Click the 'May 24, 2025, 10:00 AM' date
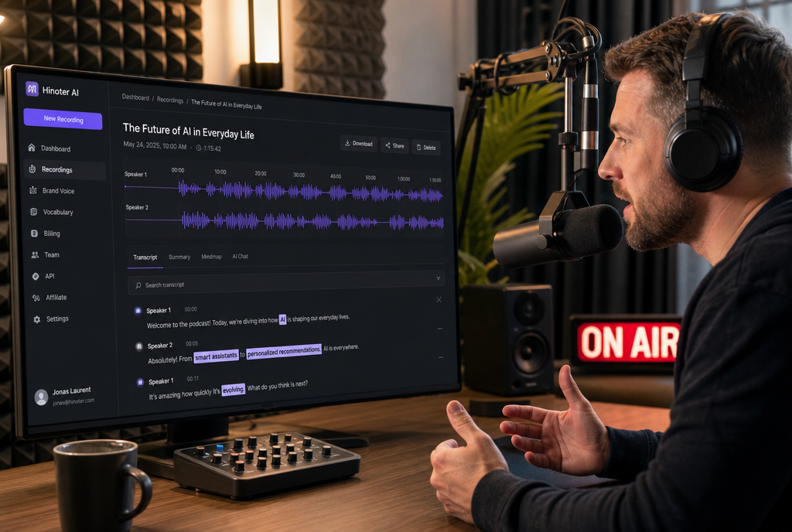792x532 pixels. pos(155,145)
